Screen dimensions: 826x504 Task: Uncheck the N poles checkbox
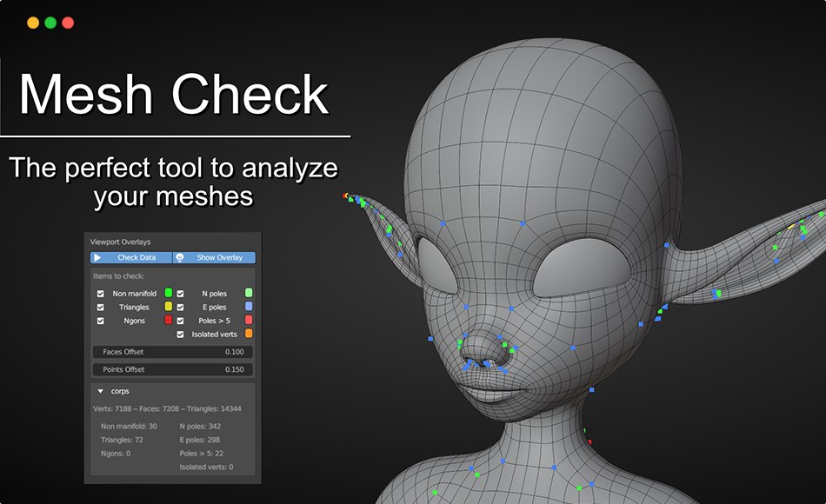pos(179,294)
